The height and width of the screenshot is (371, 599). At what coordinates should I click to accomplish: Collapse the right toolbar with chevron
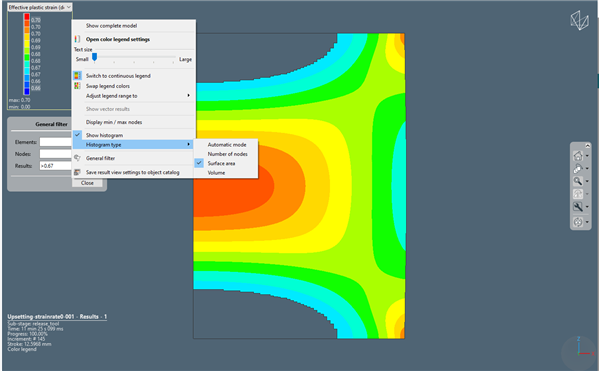[588, 146]
